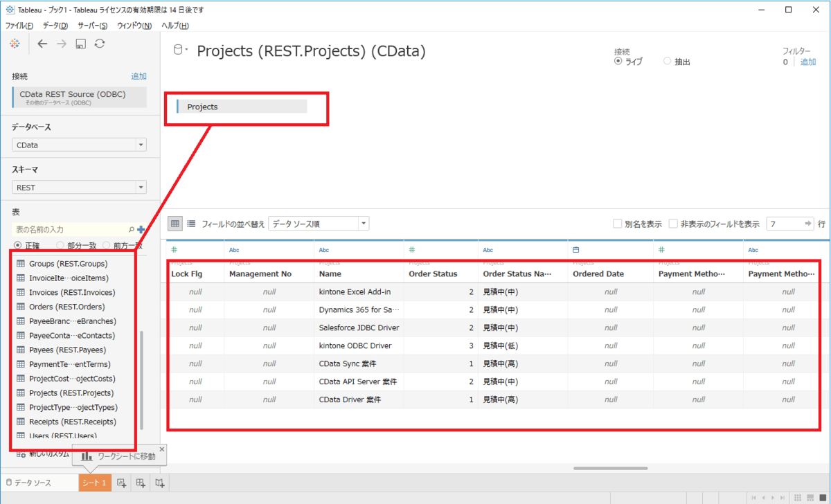Open the サーバー(S) menu
This screenshot has height=504, width=831.
coord(93,26)
